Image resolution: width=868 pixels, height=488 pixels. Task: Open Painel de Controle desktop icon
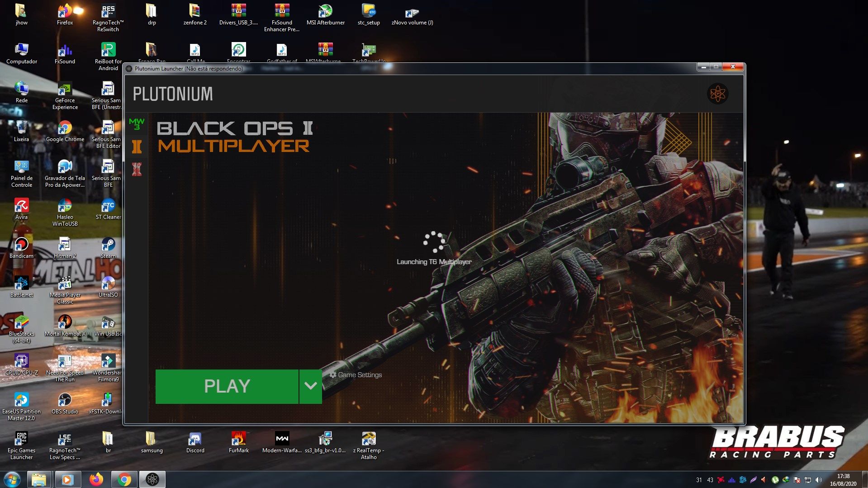[21, 174]
